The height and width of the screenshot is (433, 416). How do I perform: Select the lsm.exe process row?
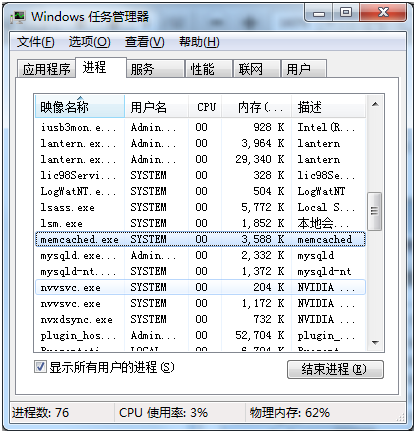pos(200,223)
